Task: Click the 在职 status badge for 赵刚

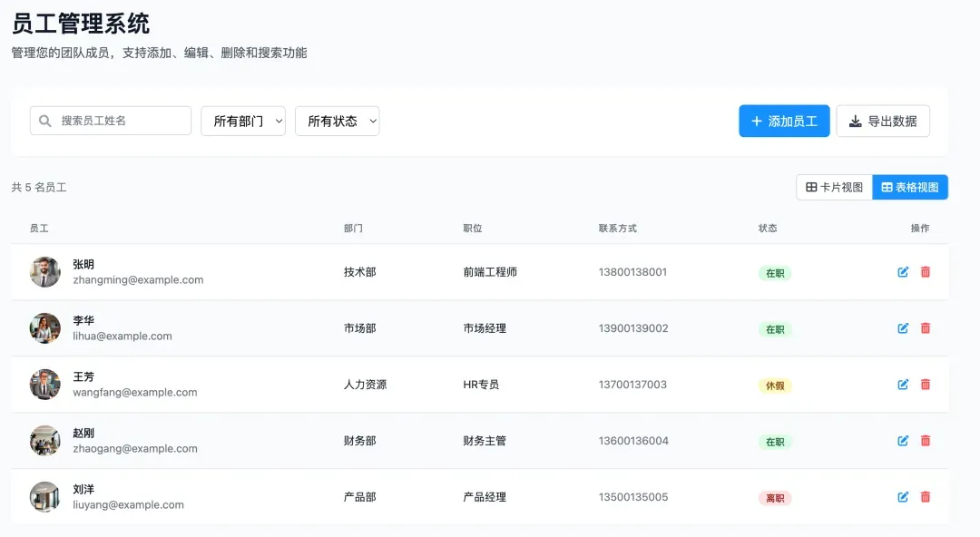Action: 775,442
